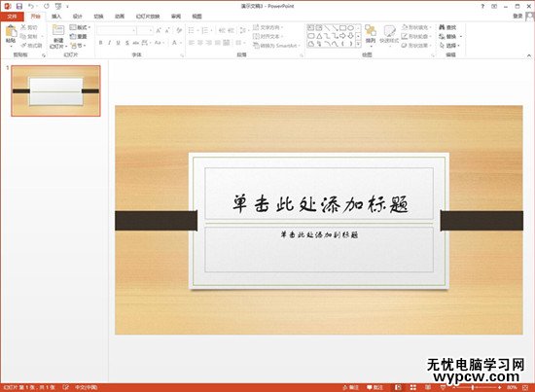Start Slide Show from status bar icon

[x=444, y=387]
